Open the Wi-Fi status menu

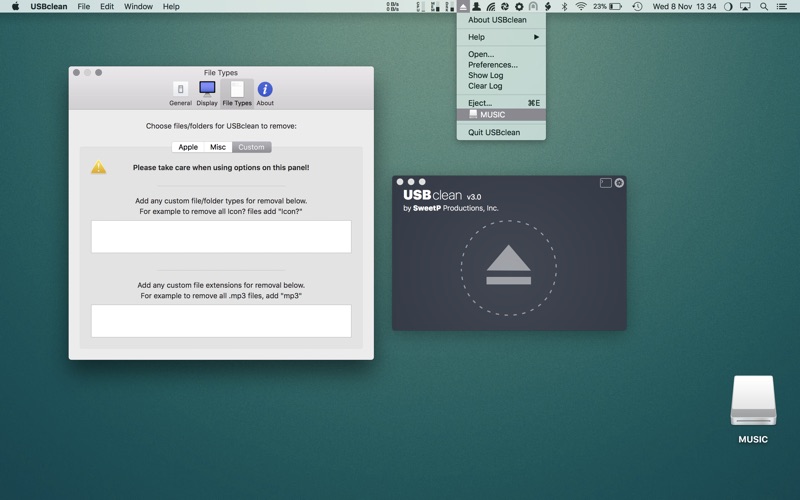(581, 7)
